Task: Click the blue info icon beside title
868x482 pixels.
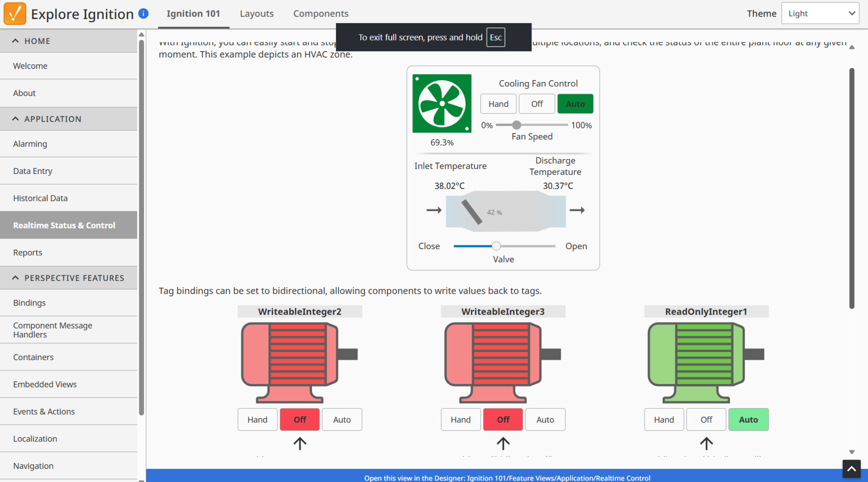Action: click(x=144, y=13)
